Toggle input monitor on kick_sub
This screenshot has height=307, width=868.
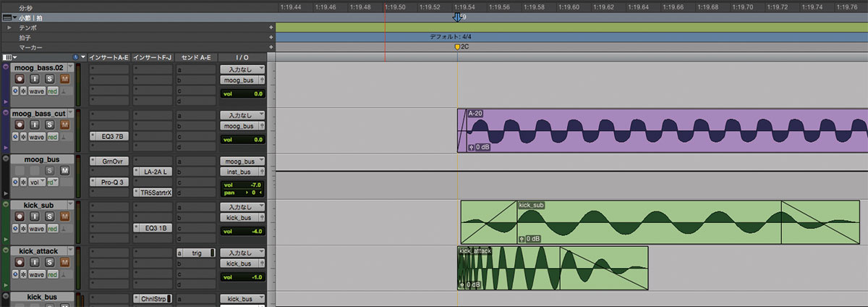[x=34, y=216]
